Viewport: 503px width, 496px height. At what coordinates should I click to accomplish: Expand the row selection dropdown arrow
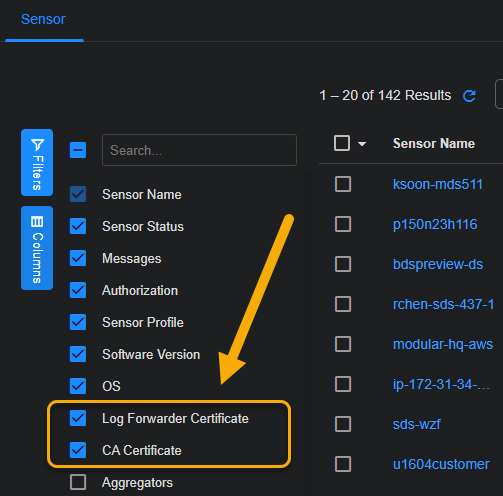tap(362, 144)
